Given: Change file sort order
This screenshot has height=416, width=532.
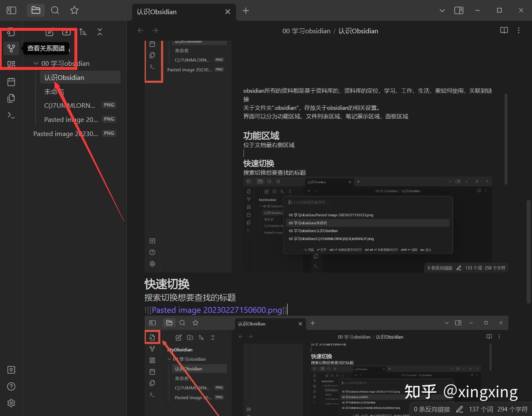Looking at the screenshot, I should pyautogui.click(x=83, y=32).
